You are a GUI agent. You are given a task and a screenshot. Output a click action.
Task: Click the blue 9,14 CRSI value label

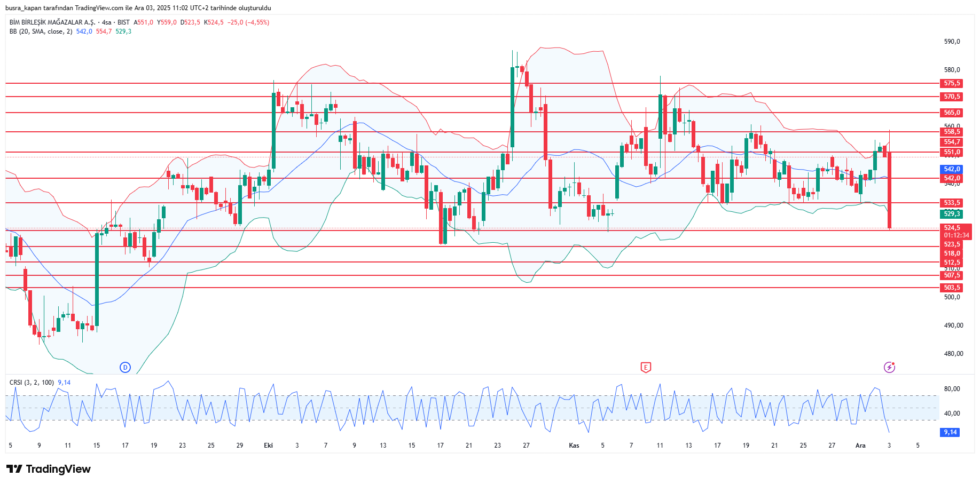(950, 432)
